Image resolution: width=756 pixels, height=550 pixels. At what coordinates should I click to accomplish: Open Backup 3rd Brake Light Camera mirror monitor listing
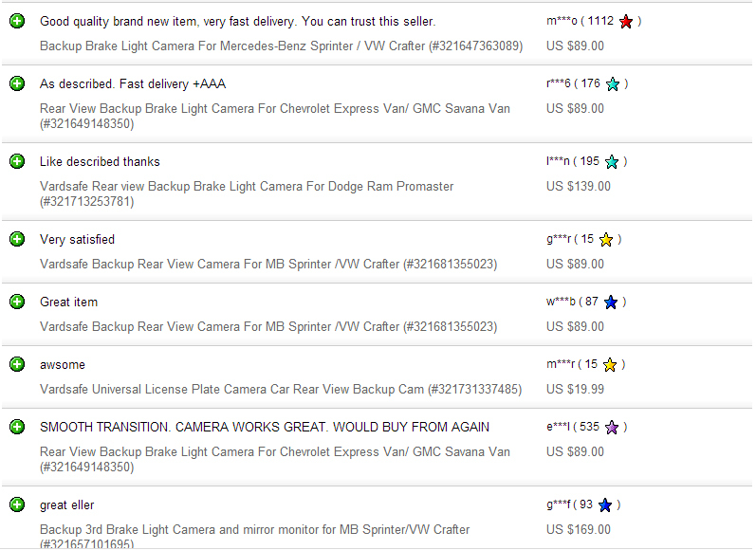pyautogui.click(x=254, y=537)
